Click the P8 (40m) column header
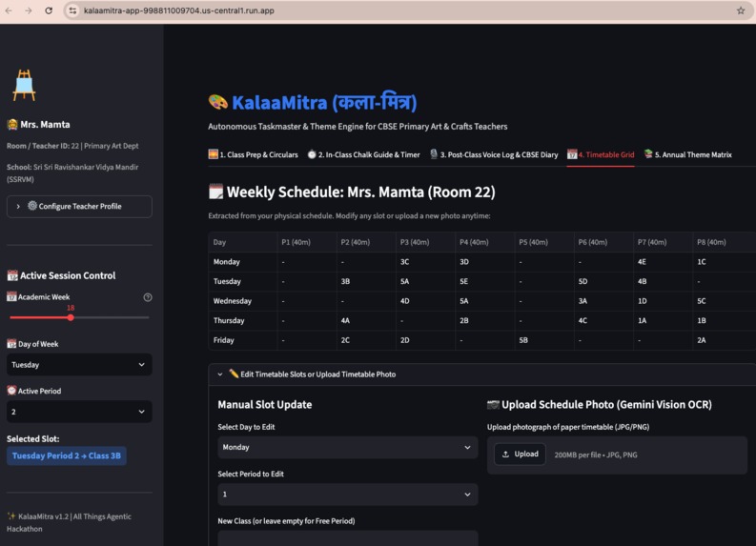 [x=724, y=242]
